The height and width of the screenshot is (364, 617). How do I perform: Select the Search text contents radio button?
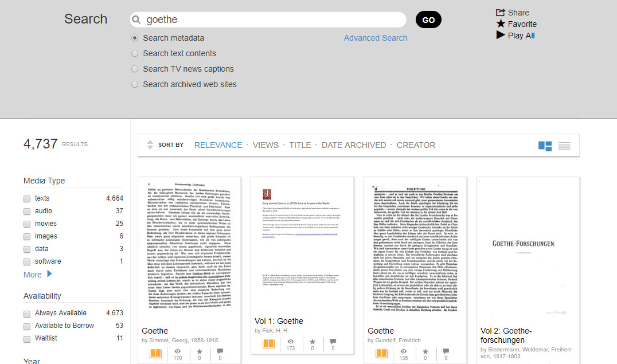coord(135,53)
